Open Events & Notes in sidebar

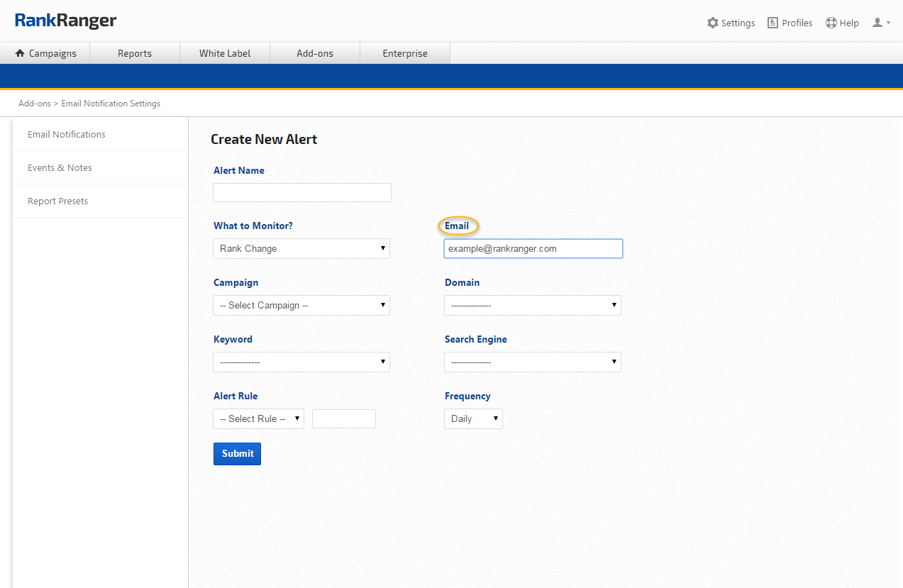coord(60,167)
